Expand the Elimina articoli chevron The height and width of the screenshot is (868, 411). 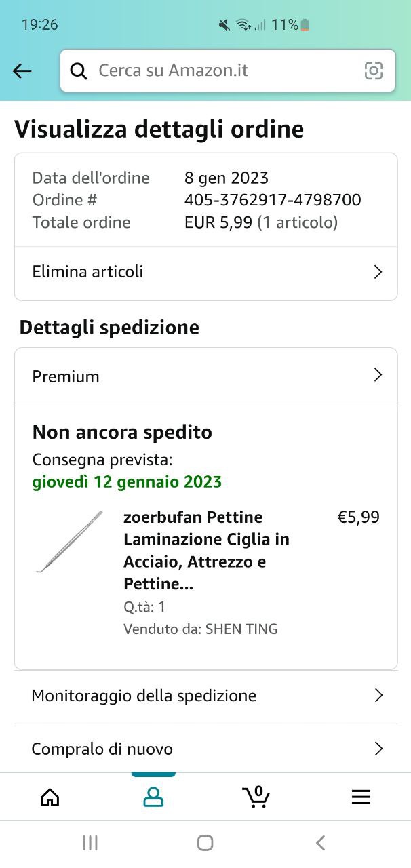(x=378, y=272)
